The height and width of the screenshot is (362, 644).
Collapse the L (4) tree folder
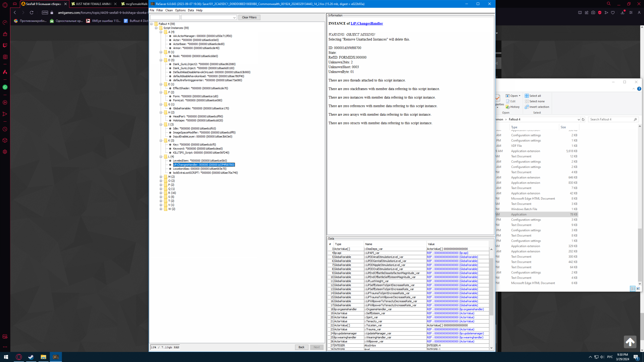coord(161,157)
